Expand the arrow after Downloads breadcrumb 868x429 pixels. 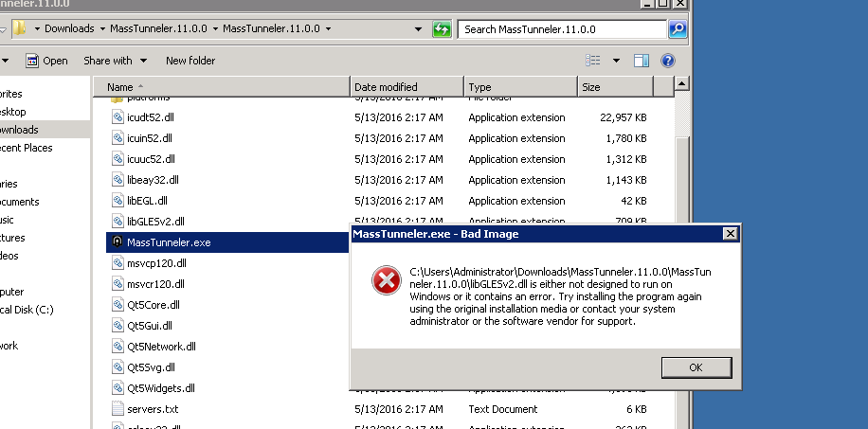[102, 28]
